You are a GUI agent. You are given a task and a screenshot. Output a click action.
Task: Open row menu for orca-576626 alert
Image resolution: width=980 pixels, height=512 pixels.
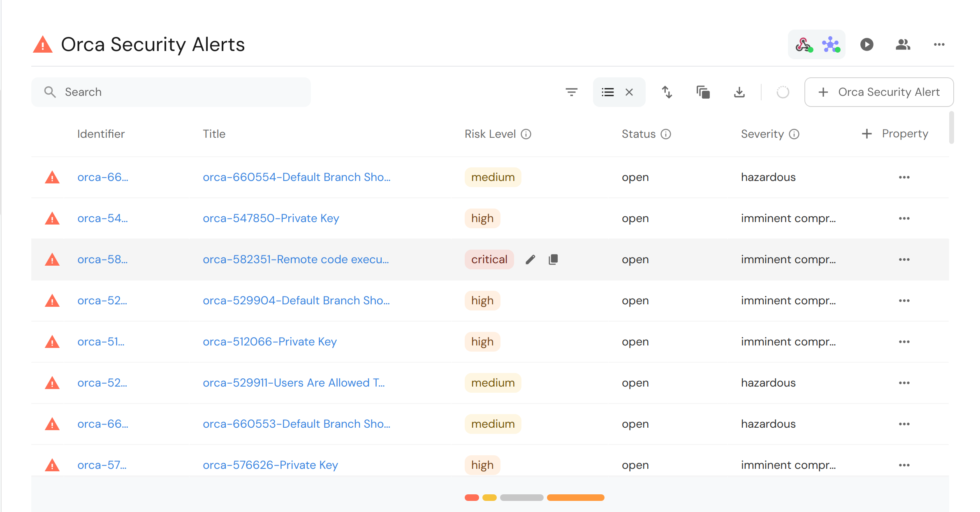pyautogui.click(x=904, y=465)
